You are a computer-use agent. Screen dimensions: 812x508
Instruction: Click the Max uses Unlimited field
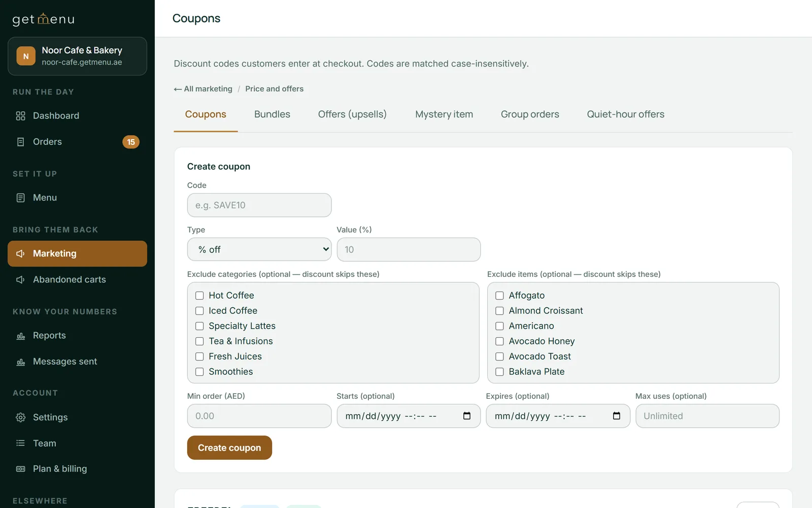pos(707,416)
